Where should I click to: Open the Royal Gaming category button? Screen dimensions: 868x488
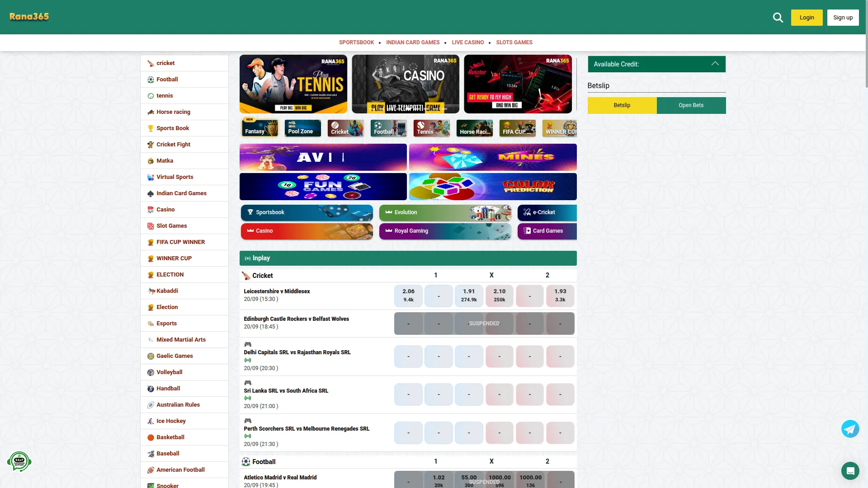[445, 231]
